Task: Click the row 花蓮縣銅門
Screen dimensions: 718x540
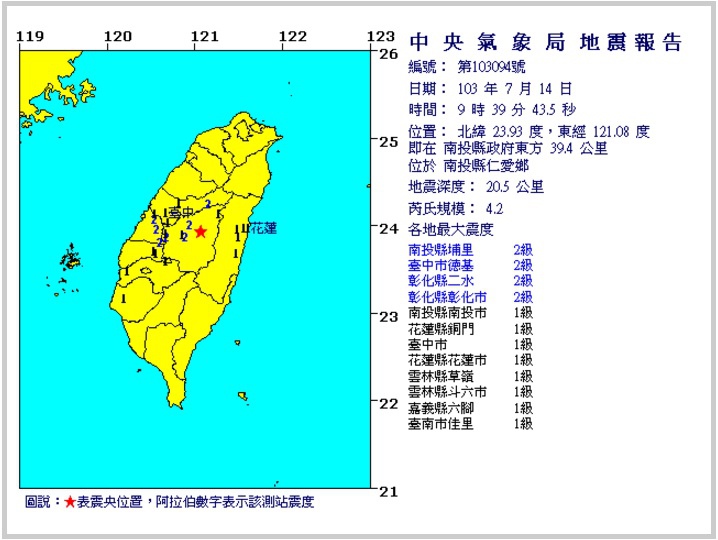Action: click(x=470, y=329)
